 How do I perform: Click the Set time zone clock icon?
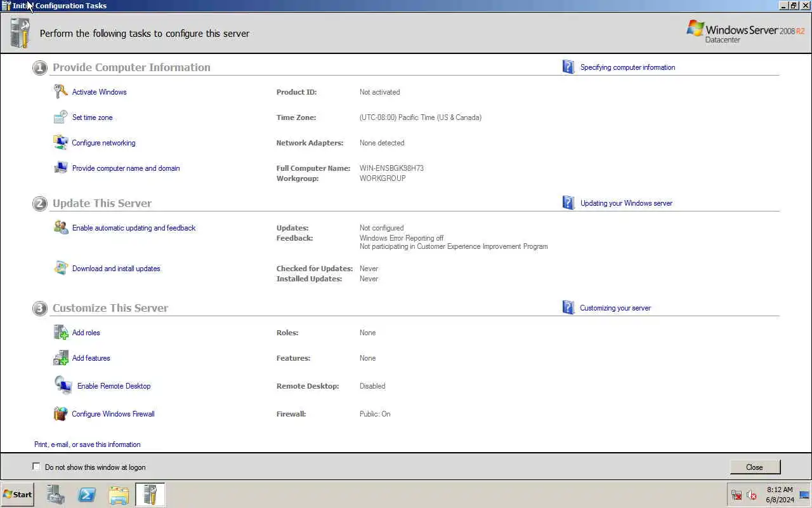coord(61,117)
